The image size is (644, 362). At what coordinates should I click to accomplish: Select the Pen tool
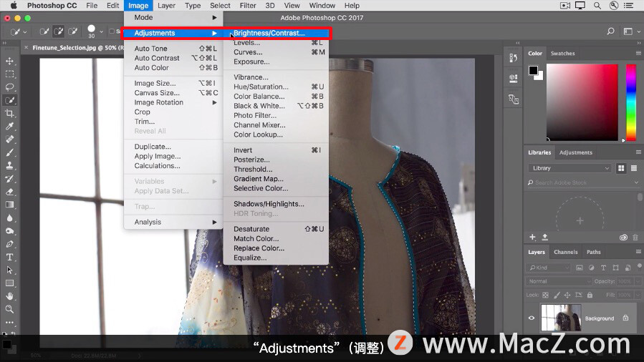(x=9, y=244)
